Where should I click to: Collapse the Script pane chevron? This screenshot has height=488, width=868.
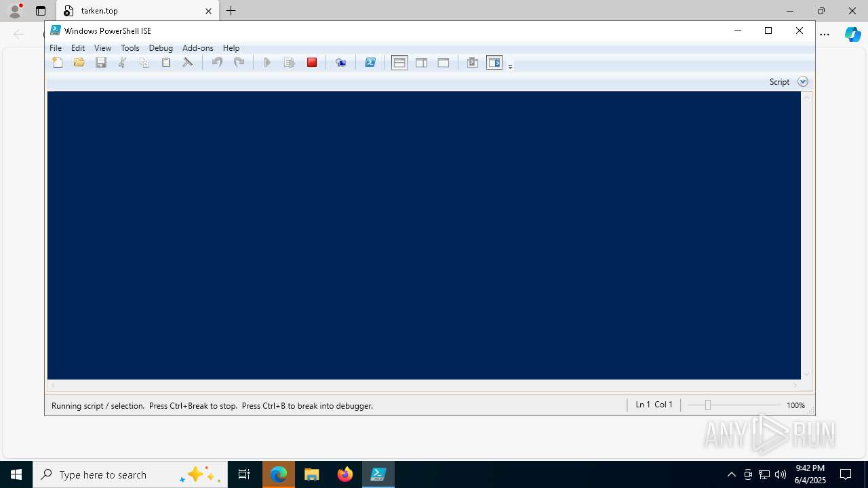click(x=803, y=81)
